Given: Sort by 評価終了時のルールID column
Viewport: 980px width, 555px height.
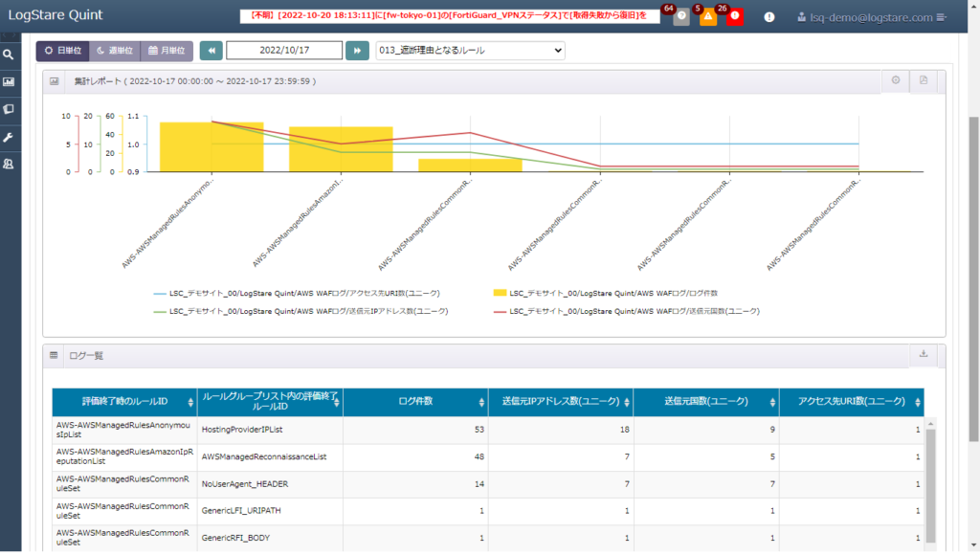Looking at the screenshot, I should (124, 402).
